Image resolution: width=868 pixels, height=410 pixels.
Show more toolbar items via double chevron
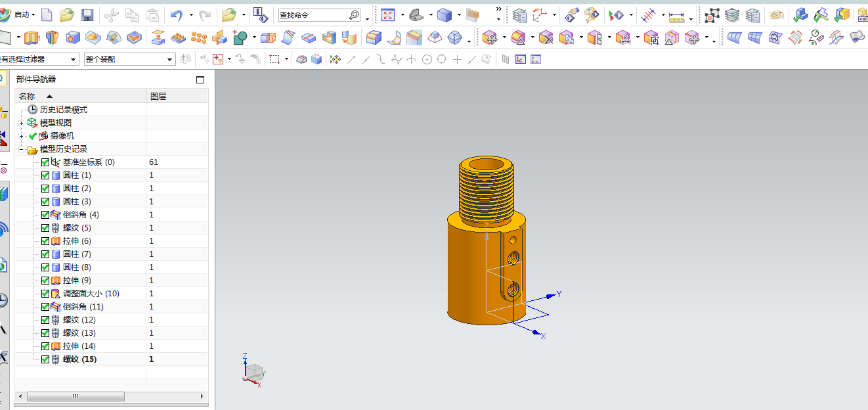pyautogui.click(x=498, y=9)
